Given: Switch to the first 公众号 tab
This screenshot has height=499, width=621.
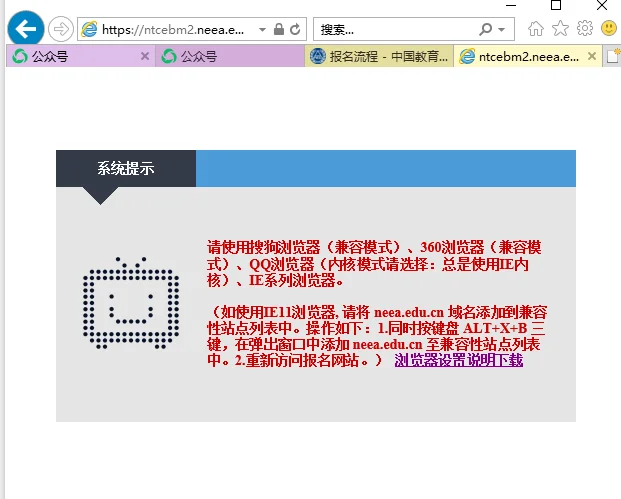Looking at the screenshot, I should [74, 56].
